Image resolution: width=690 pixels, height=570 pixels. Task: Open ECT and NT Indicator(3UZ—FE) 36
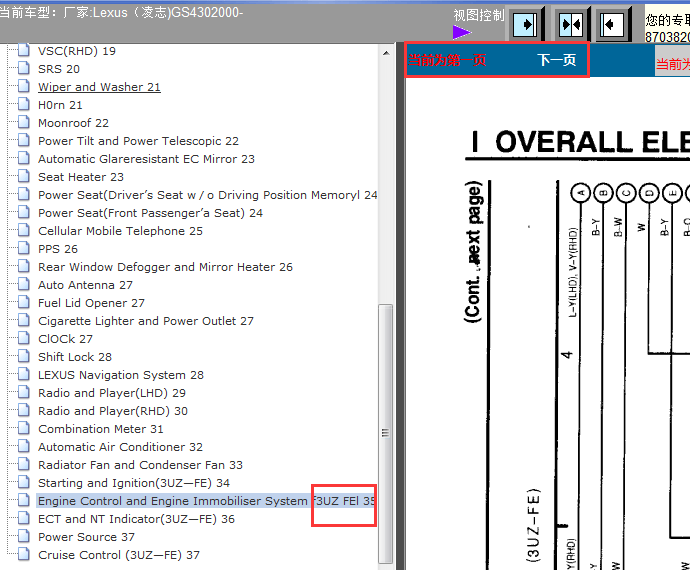tap(136, 519)
